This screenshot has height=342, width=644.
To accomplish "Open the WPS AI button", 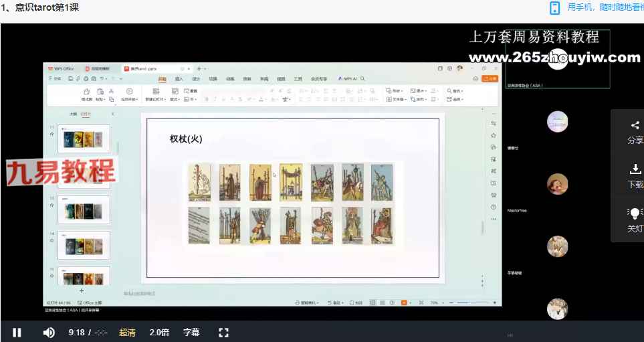I will click(349, 78).
